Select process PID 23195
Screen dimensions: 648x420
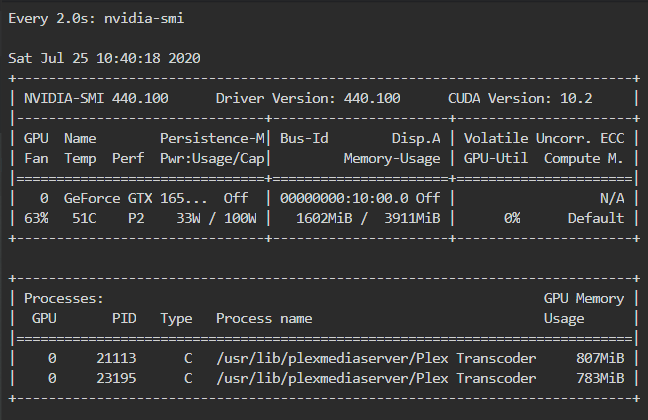click(116, 378)
